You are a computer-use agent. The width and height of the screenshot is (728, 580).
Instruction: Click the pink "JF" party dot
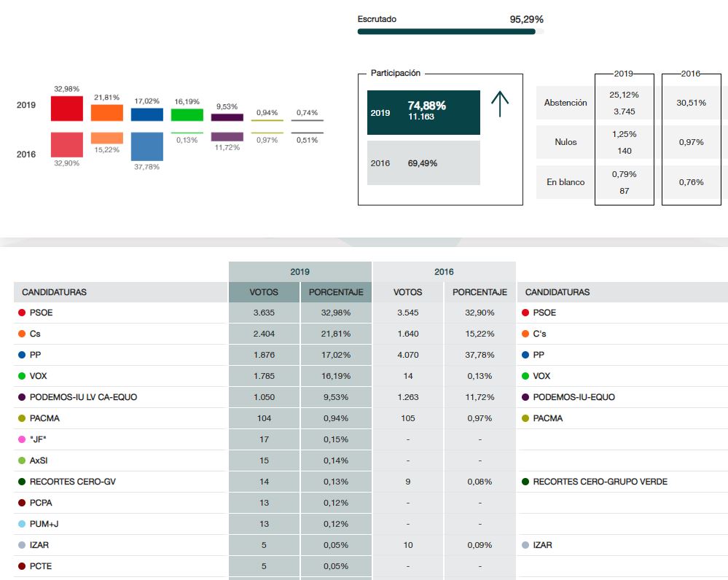[23, 439]
